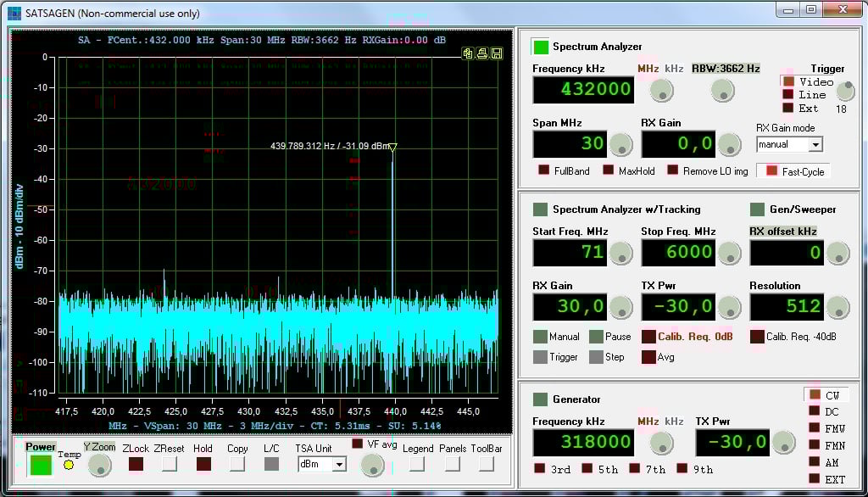Enable the 3rd harmonic option

tap(539, 469)
